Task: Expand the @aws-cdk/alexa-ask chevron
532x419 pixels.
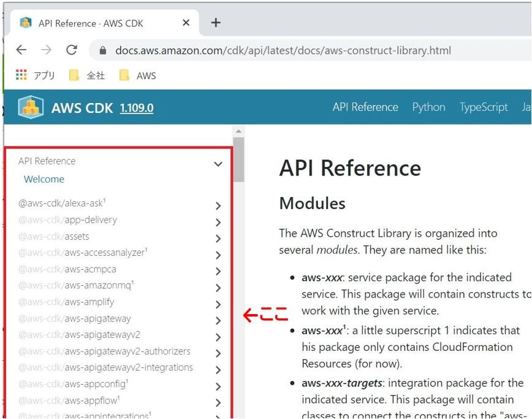Action: [x=218, y=206]
